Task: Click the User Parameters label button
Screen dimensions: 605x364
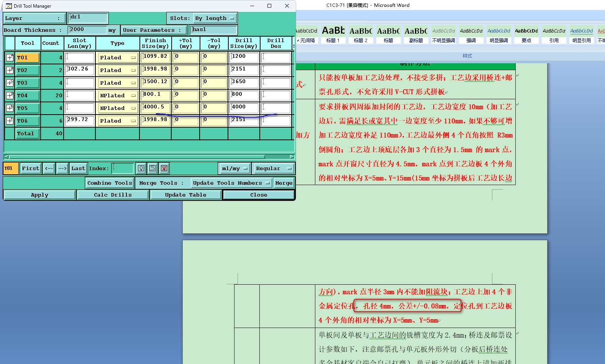Action: 154,30
